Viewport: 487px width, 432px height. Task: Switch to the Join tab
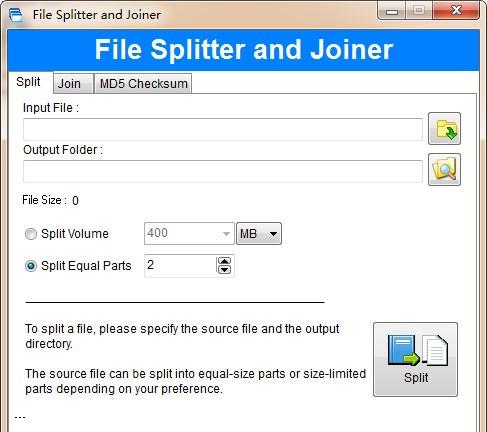pos(73,83)
